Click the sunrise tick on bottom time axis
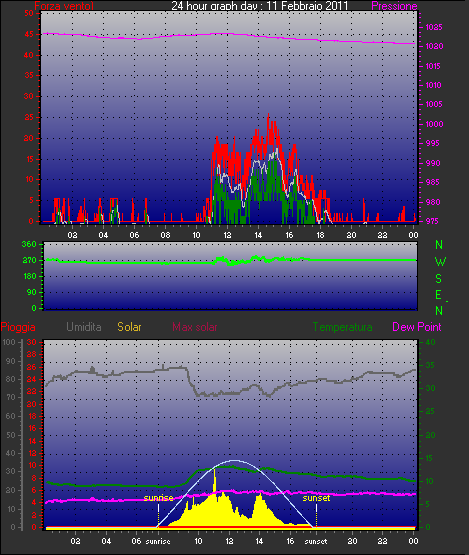This screenshot has height=555, width=469. 158,541
